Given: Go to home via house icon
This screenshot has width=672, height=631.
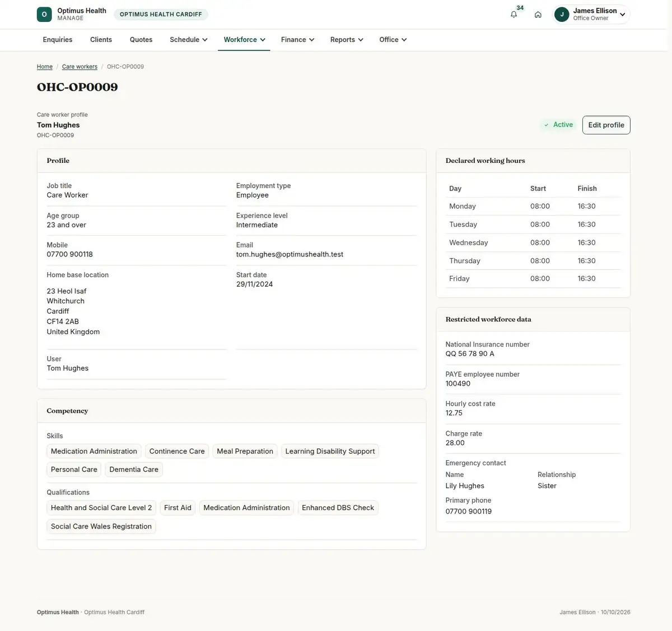Looking at the screenshot, I should [x=538, y=15].
